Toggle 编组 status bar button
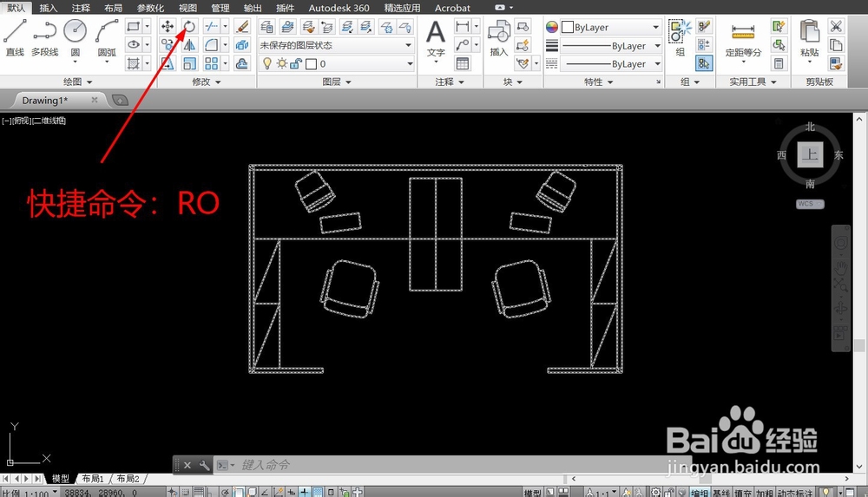 pyautogui.click(x=700, y=493)
